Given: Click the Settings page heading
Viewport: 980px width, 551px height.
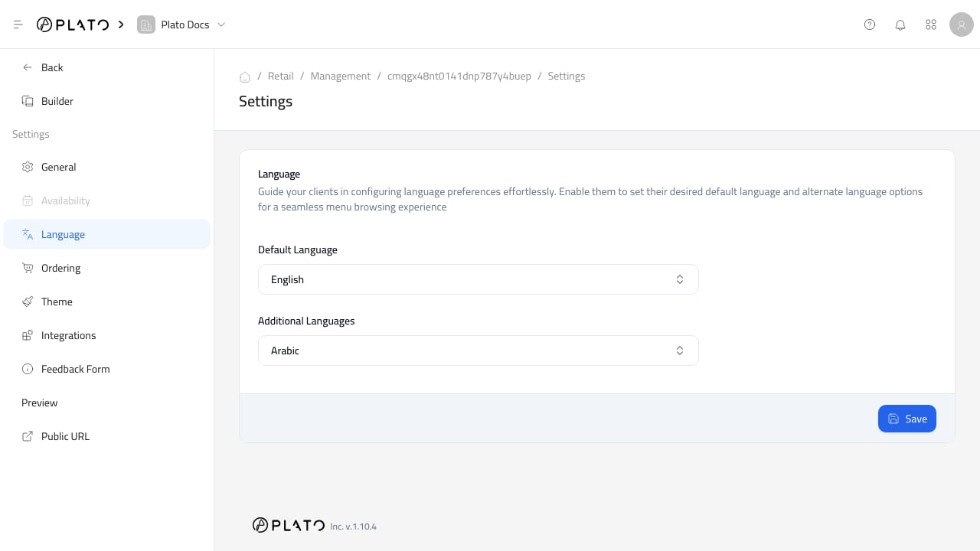Looking at the screenshot, I should coord(266,101).
